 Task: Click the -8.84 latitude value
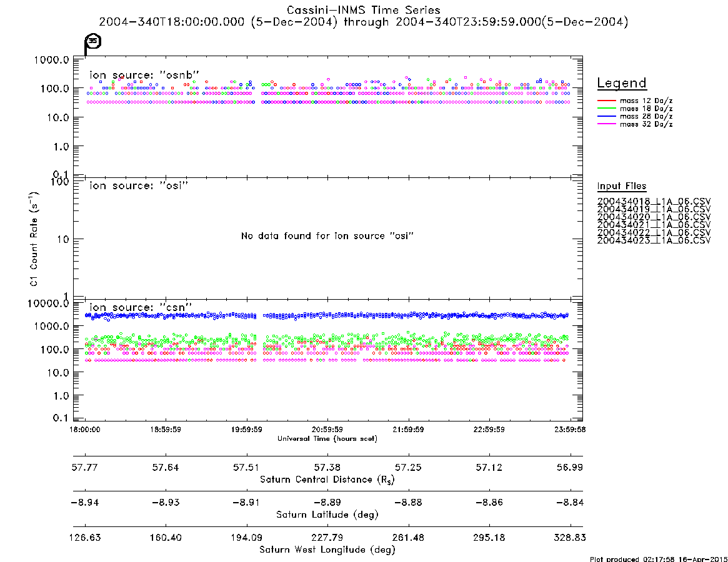[570, 503]
